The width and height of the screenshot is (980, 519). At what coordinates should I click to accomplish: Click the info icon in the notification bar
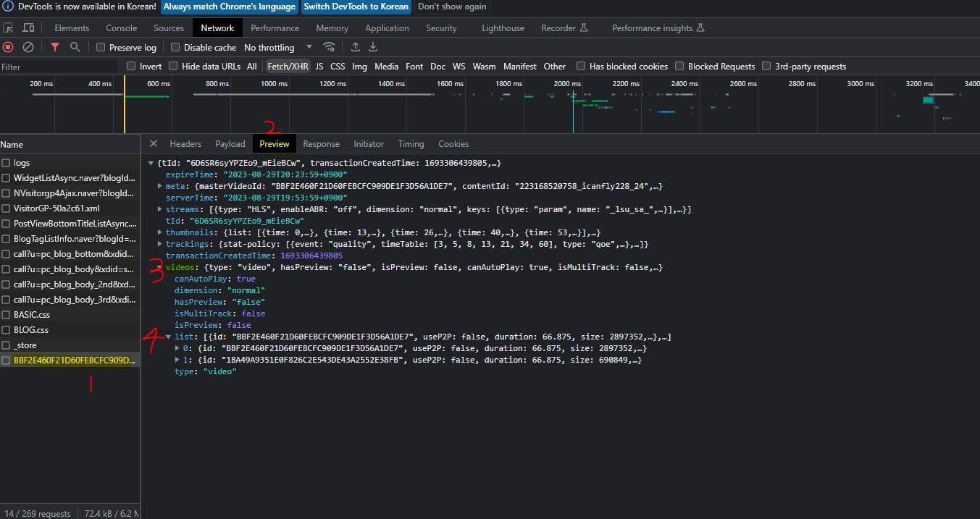[7, 7]
